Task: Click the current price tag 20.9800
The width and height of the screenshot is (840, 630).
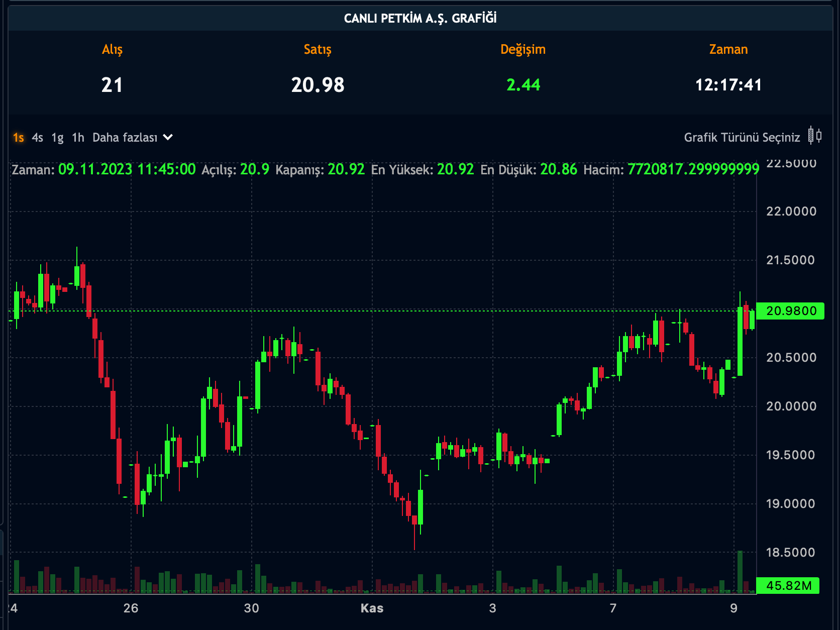Action: pyautogui.click(x=790, y=311)
